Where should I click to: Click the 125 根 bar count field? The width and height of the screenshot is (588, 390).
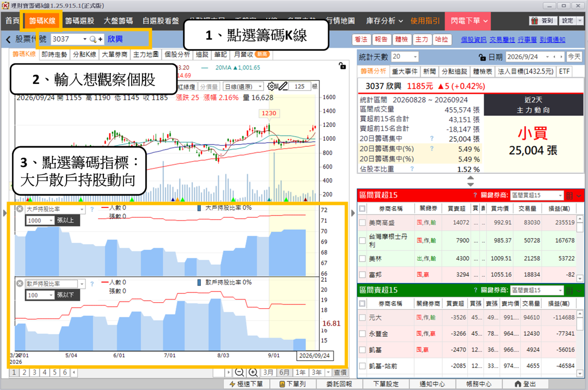point(299,87)
